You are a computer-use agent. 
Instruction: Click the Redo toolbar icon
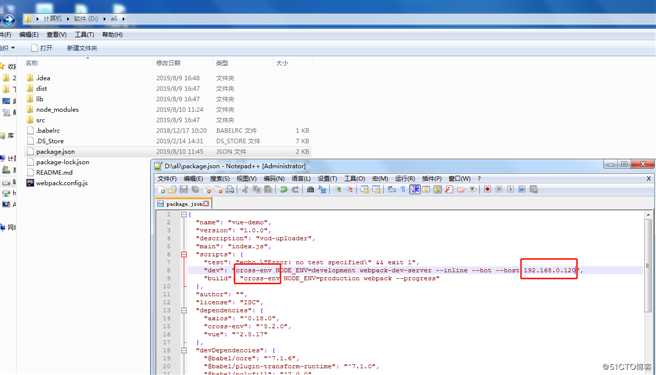[x=295, y=190]
